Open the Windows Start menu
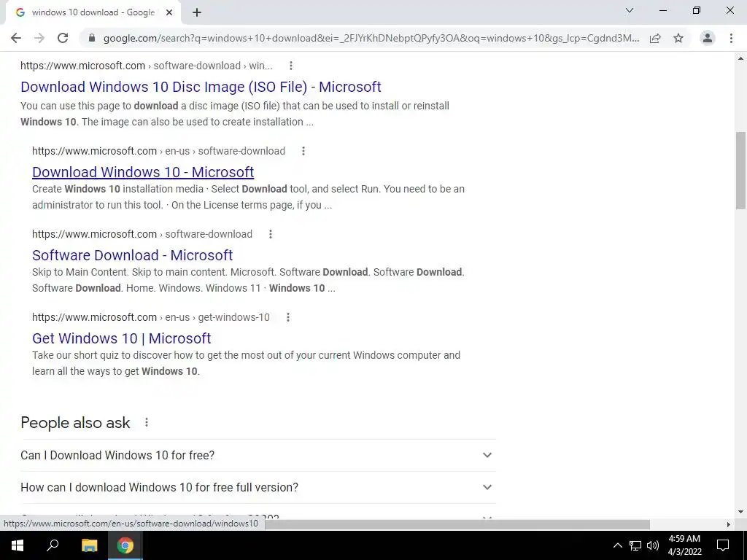747x560 pixels. point(18,545)
